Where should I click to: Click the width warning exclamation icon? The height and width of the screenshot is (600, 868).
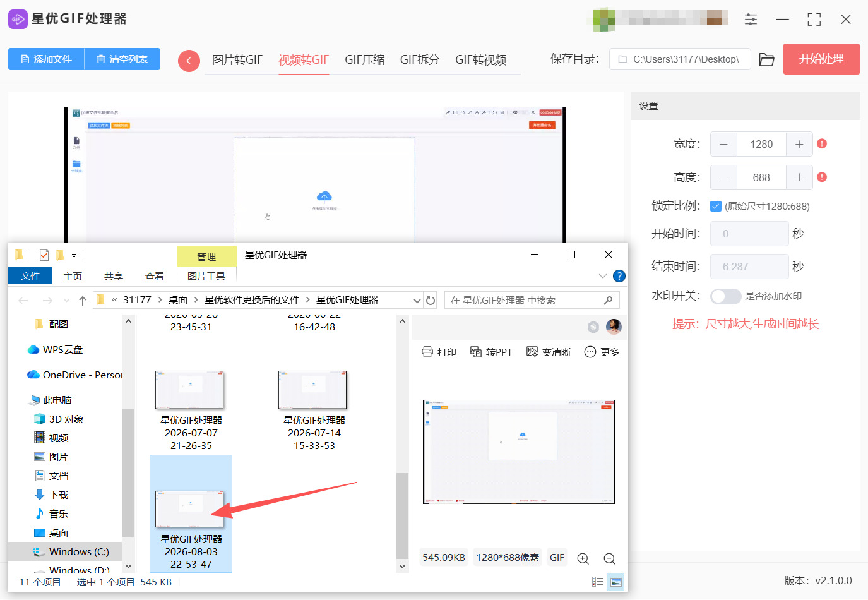click(822, 143)
